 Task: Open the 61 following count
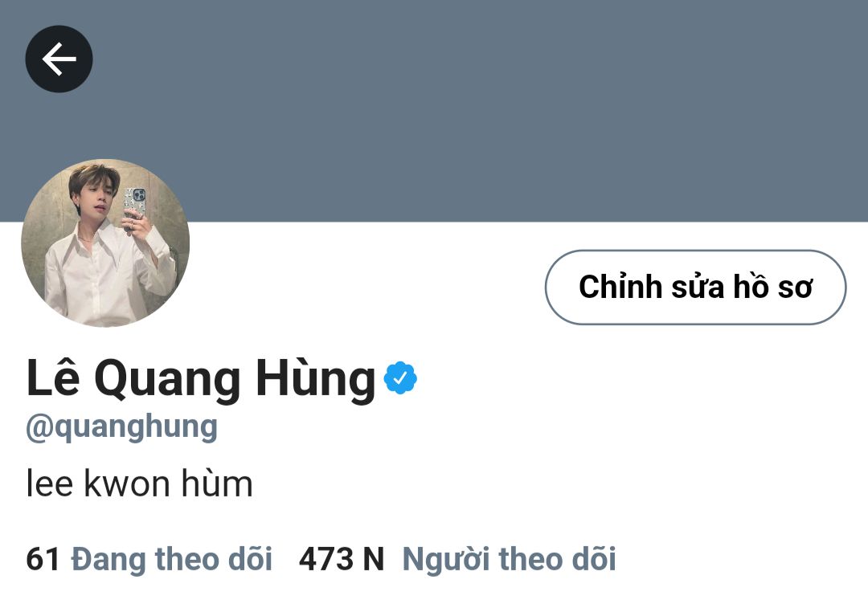point(43,559)
